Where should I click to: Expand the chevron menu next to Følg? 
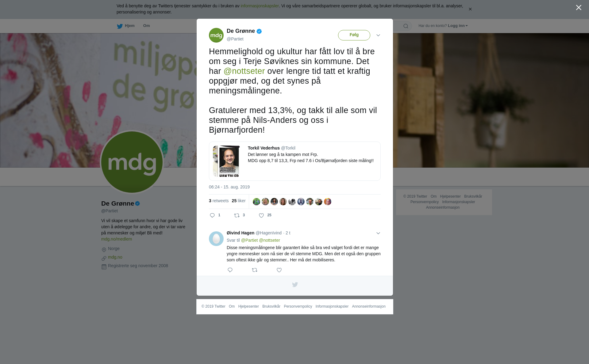(x=378, y=35)
